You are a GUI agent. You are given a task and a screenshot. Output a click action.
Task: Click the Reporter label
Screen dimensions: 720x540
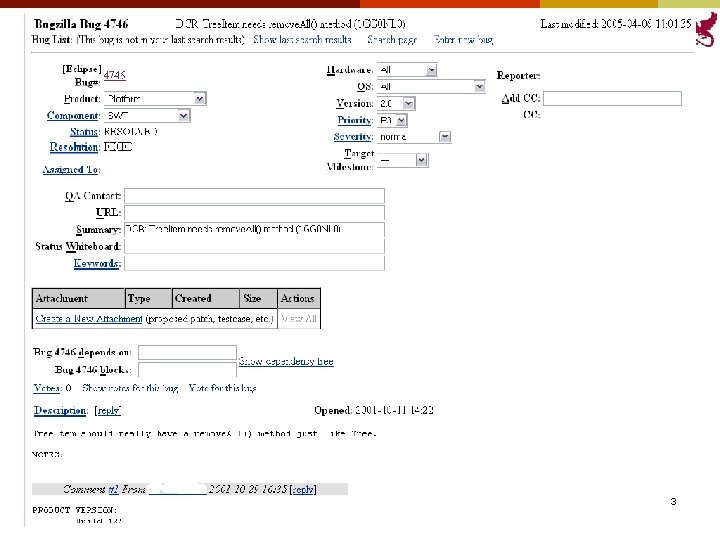(518, 75)
